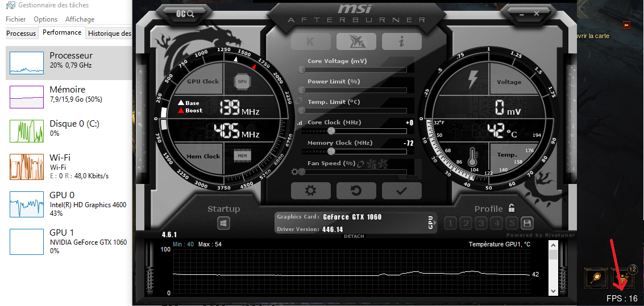Click the thermometer icon in temperature gauge
The width and height of the screenshot is (644, 306).
coord(472,157)
